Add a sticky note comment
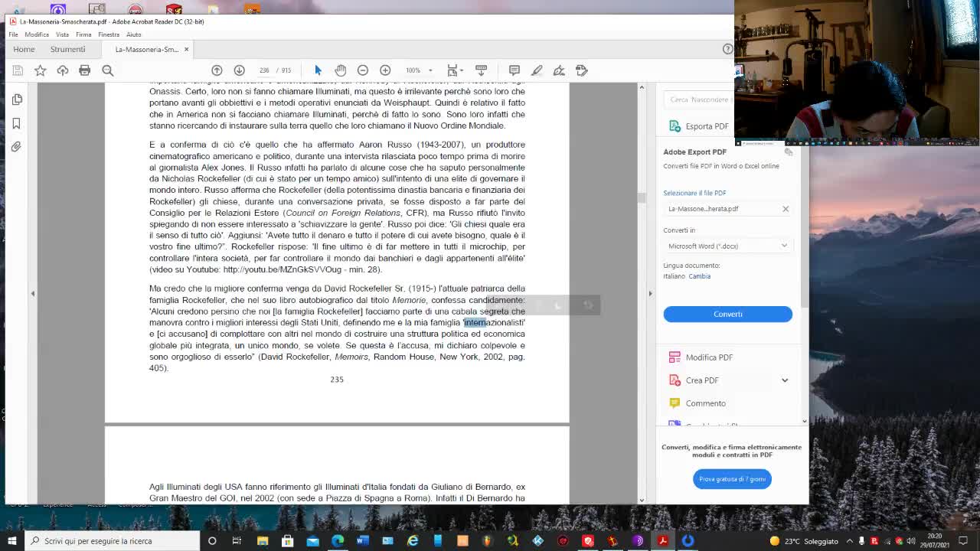The height and width of the screenshot is (551, 980). (x=514, y=70)
